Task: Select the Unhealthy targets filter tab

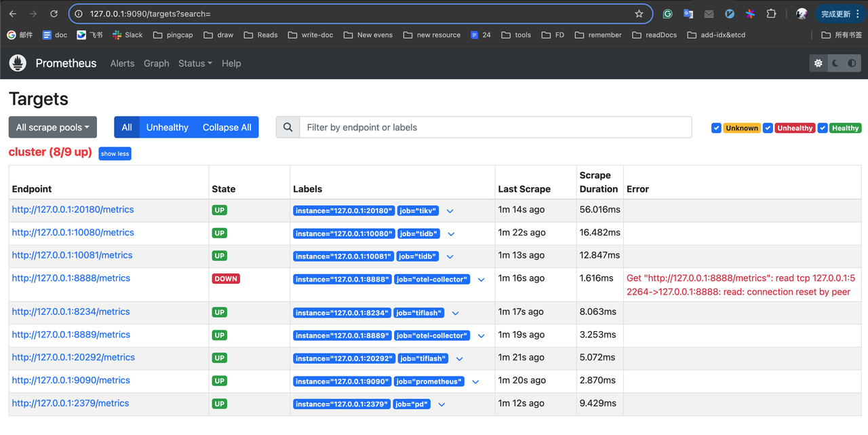Action: click(x=167, y=127)
